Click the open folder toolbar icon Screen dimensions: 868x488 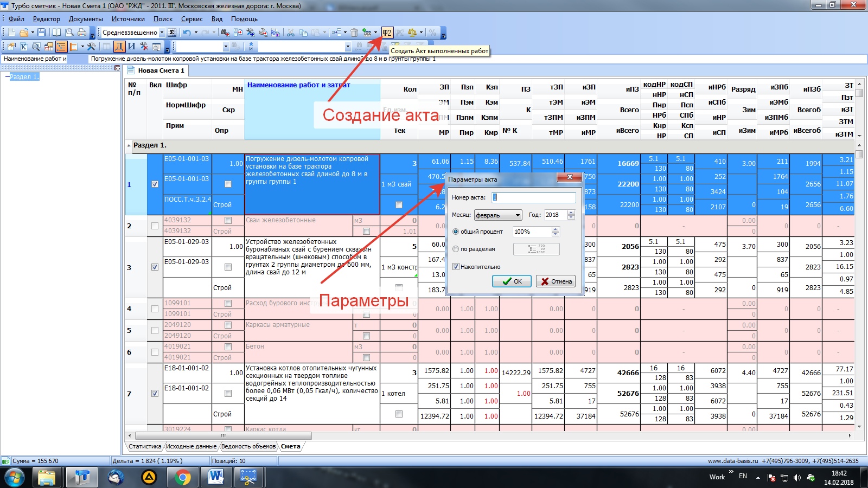point(24,33)
